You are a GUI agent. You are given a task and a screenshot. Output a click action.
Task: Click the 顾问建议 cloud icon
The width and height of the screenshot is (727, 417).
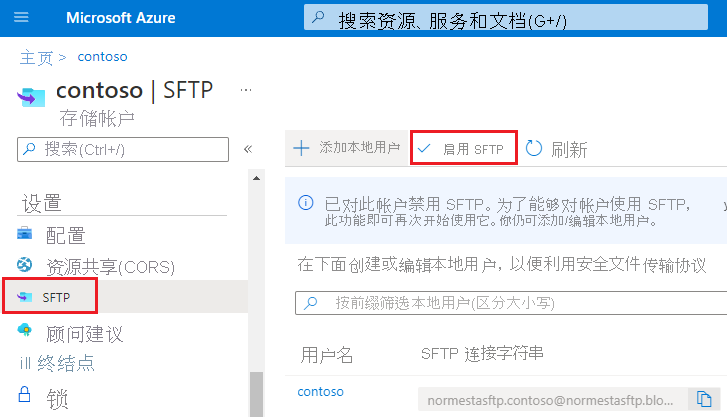25,331
